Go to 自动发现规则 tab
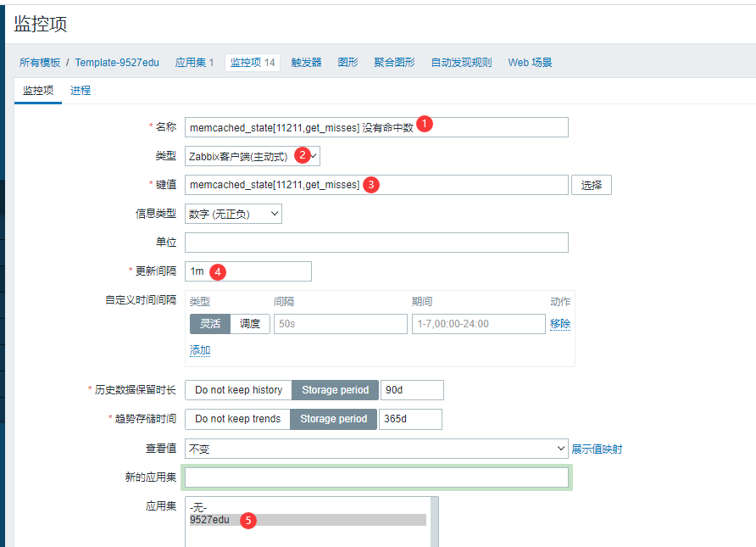Image resolution: width=756 pixels, height=547 pixels. 461,63
